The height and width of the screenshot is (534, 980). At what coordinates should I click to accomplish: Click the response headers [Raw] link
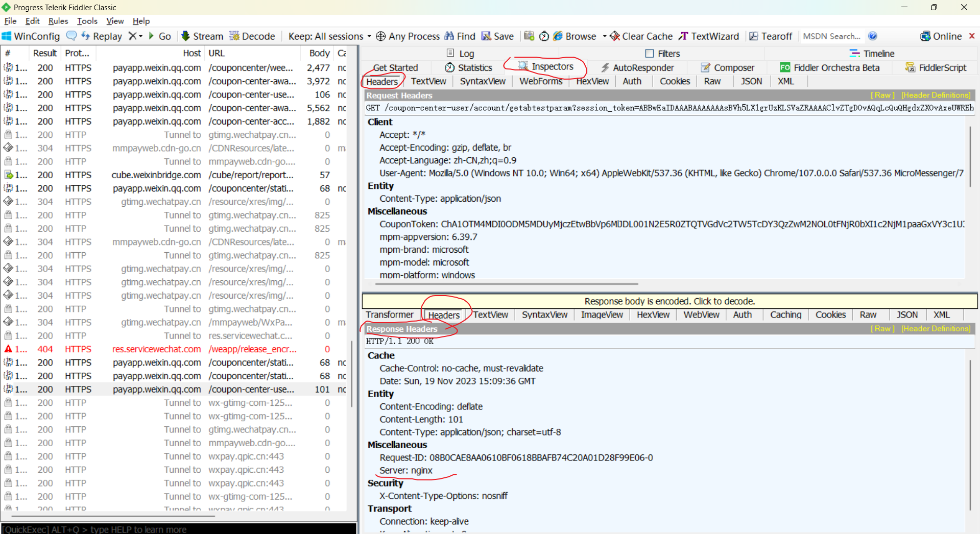pos(882,329)
